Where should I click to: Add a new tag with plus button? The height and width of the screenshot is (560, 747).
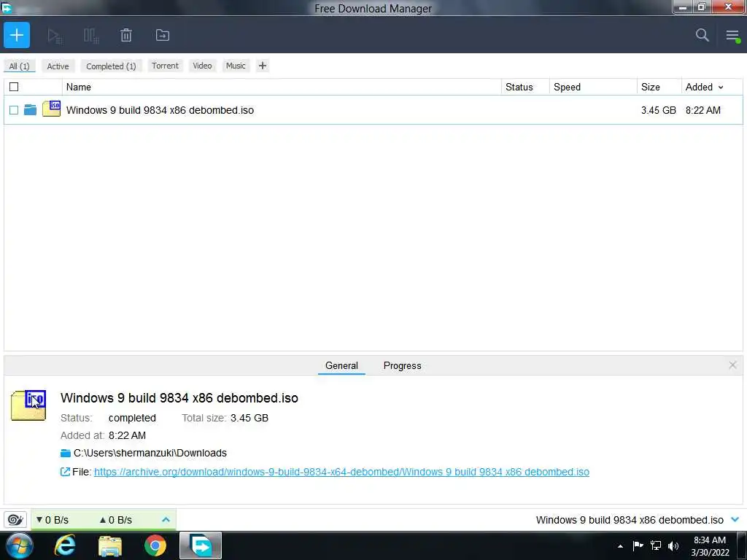coord(263,66)
